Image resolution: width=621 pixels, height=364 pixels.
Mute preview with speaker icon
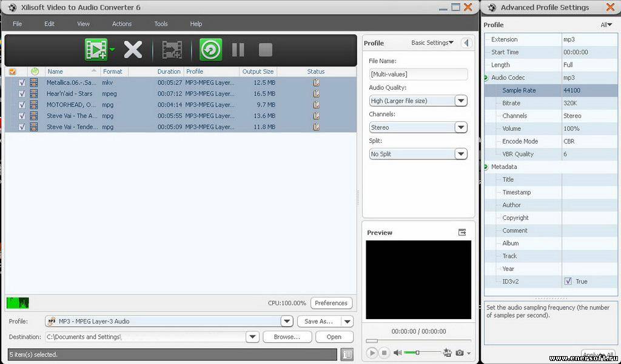click(397, 352)
